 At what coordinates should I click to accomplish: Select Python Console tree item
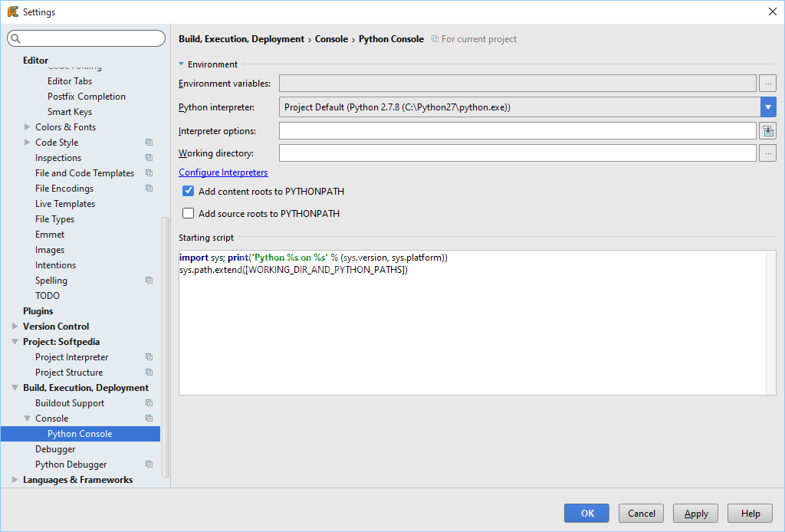click(80, 434)
